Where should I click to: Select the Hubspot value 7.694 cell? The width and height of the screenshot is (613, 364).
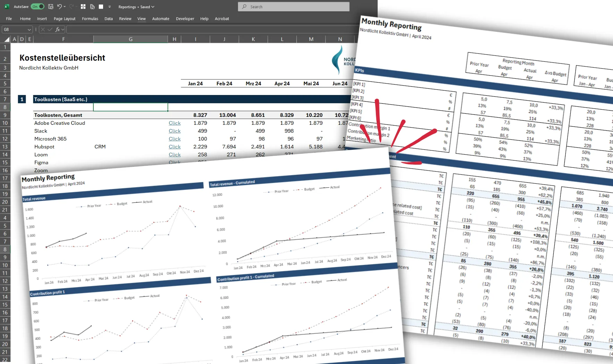[x=229, y=147]
